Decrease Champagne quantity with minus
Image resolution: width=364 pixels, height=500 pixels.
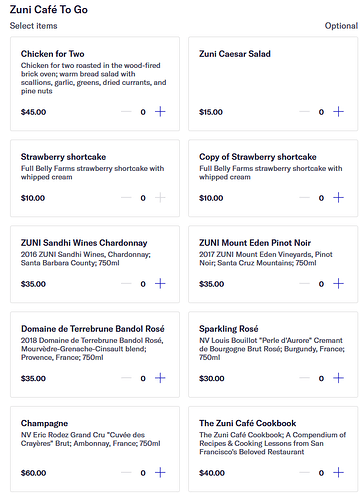tap(126, 472)
